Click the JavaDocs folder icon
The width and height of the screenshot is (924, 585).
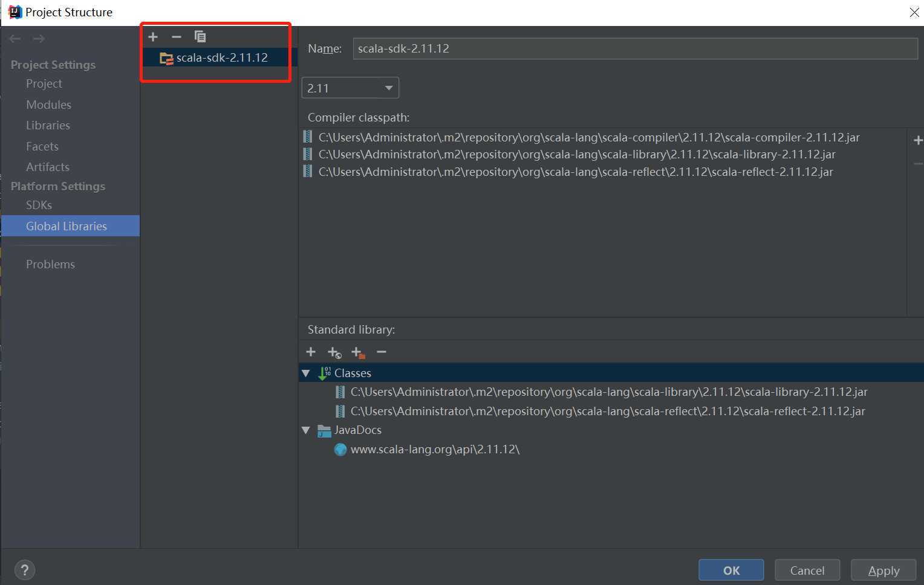(324, 430)
